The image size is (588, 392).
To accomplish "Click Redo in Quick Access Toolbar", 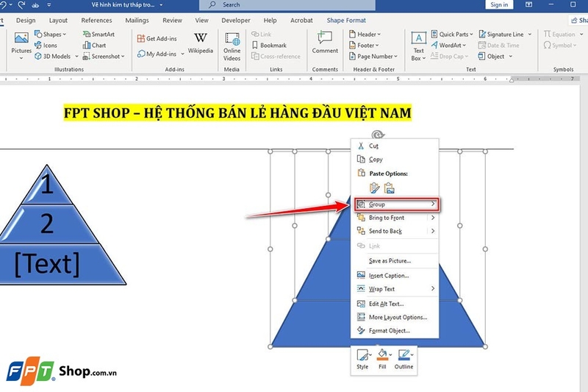I will pyautogui.click(x=22, y=5).
